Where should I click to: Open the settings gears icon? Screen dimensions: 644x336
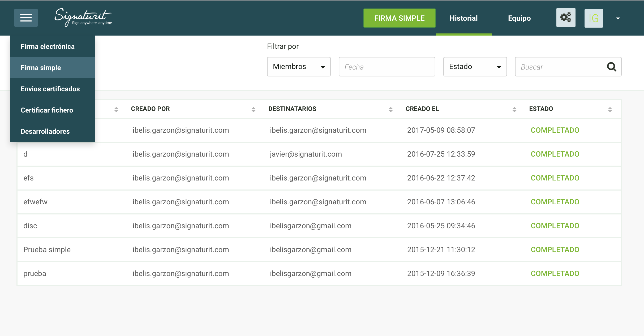566,18
